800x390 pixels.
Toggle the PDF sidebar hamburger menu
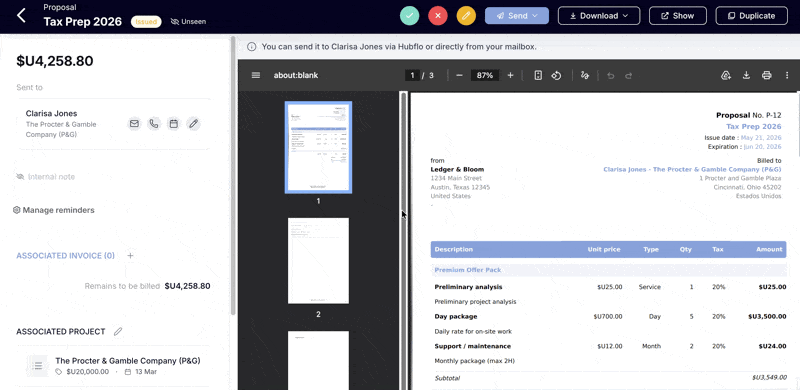click(256, 76)
